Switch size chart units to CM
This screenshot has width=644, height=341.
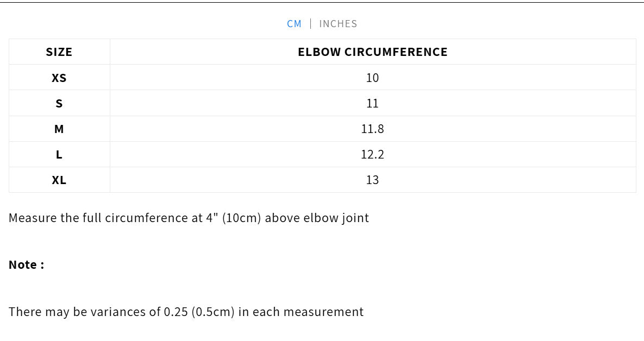pyautogui.click(x=294, y=24)
